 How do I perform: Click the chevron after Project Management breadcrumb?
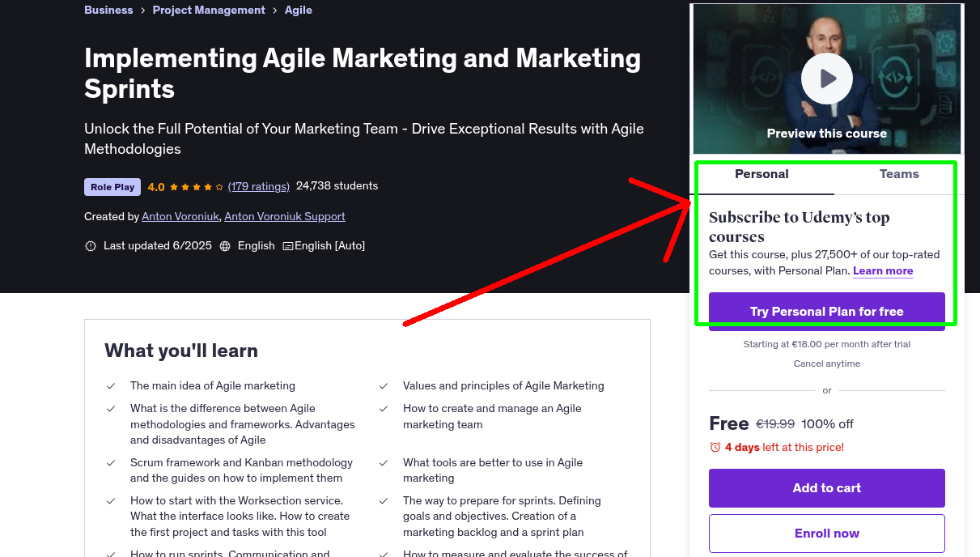pyautogui.click(x=275, y=11)
